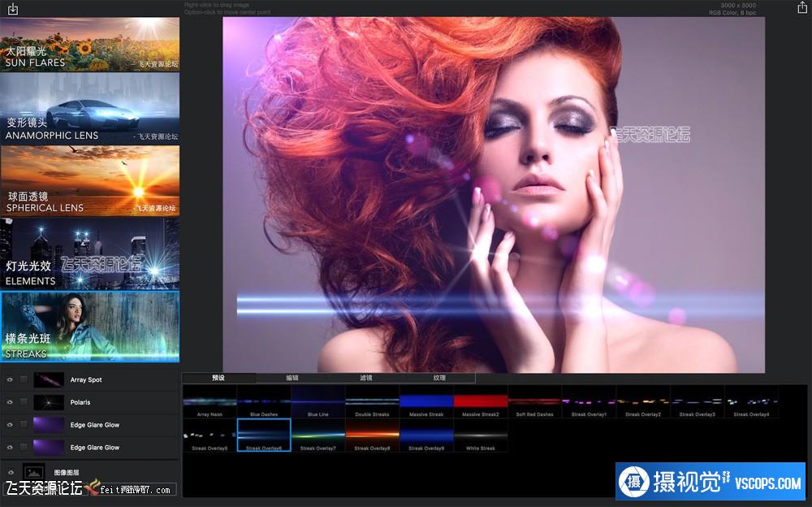Choose the Anamorphic Lens category banner
Viewport: 812px width, 507px height.
(89, 108)
